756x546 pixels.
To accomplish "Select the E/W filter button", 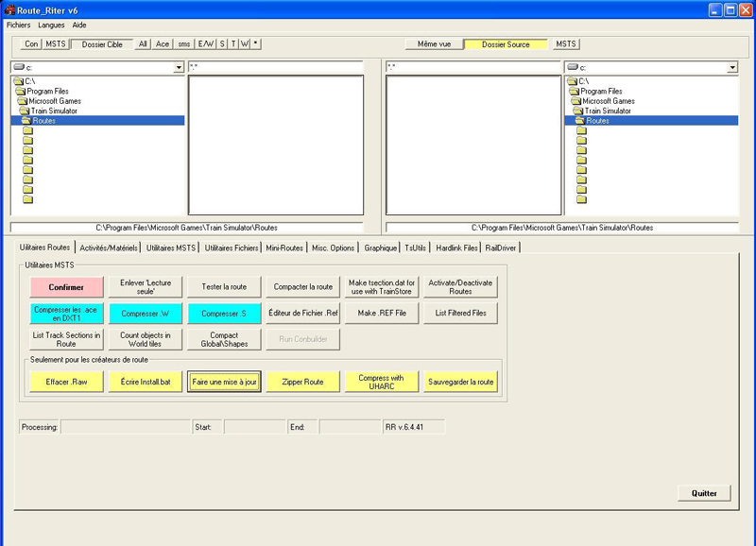I will click(x=206, y=43).
